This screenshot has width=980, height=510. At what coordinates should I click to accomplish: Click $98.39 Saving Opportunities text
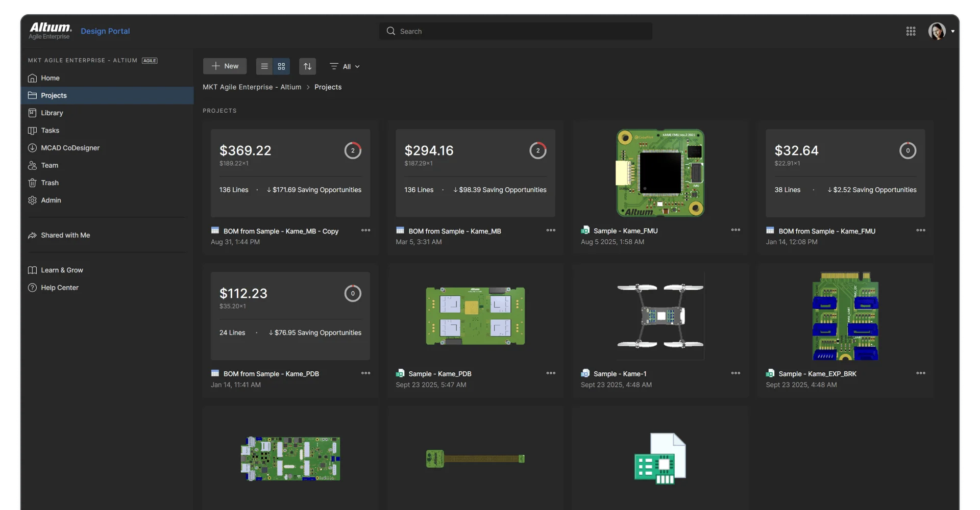(x=500, y=190)
